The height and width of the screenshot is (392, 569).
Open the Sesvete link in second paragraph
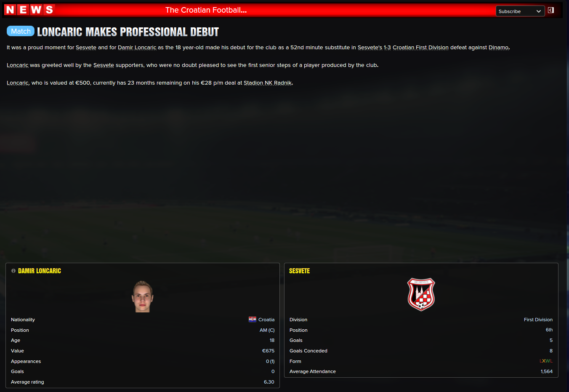click(x=104, y=65)
